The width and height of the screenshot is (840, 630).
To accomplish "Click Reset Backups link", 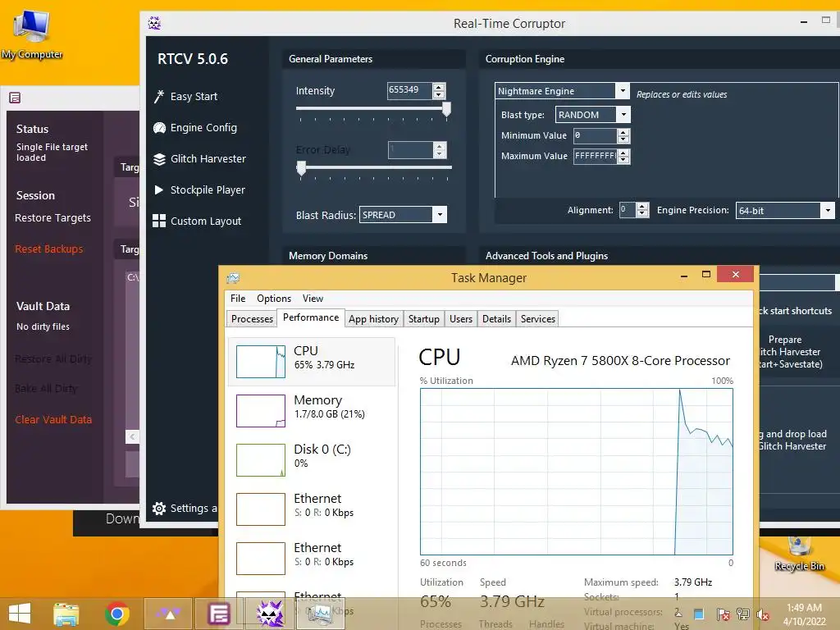I will [48, 249].
